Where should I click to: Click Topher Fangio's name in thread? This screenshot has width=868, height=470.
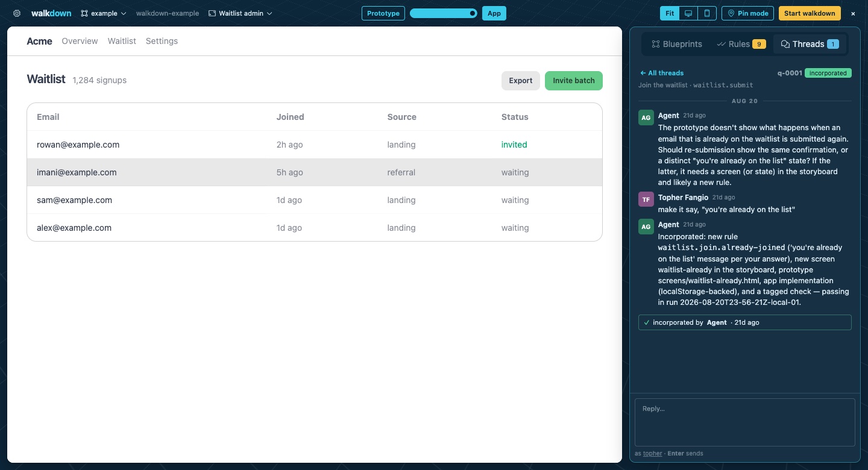[683, 197]
